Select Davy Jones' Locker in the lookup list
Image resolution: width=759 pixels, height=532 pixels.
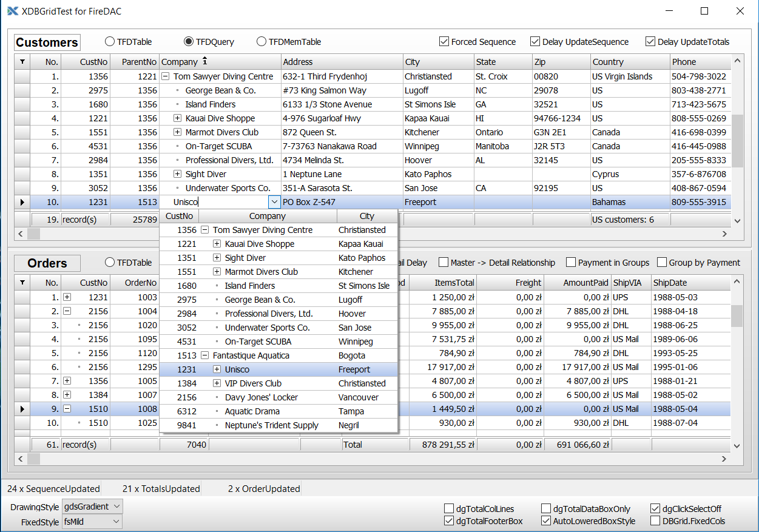260,398
